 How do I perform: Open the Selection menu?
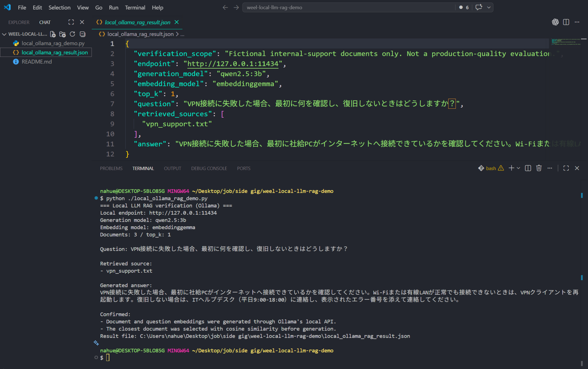point(59,7)
